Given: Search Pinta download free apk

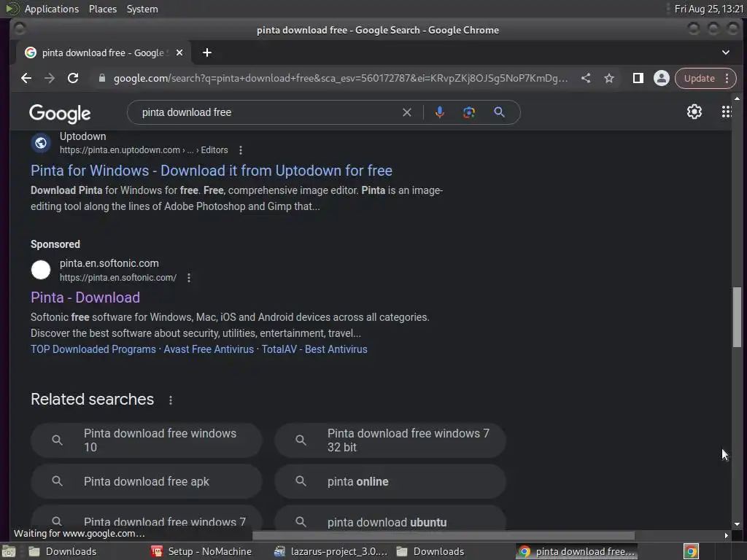Looking at the screenshot, I should tap(146, 481).
